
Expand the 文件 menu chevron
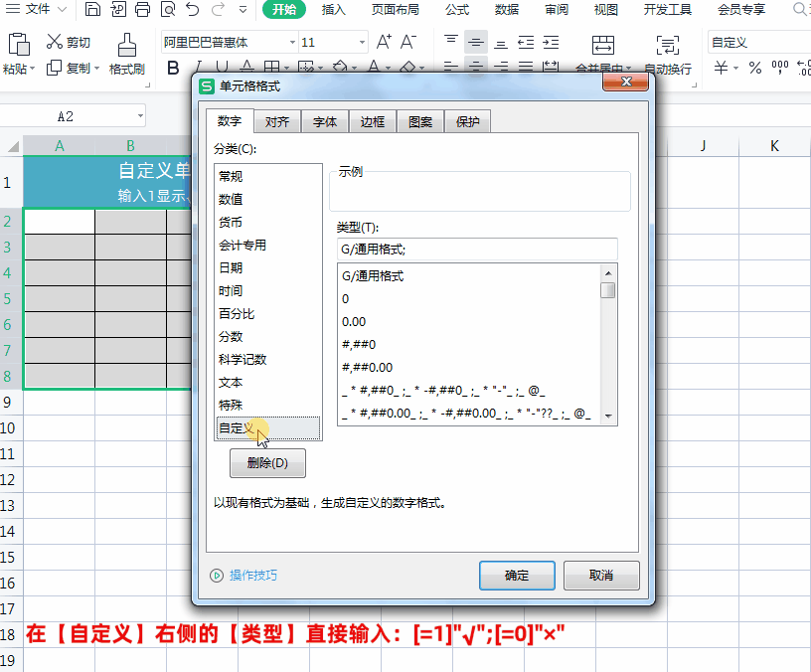pyautogui.click(x=62, y=9)
